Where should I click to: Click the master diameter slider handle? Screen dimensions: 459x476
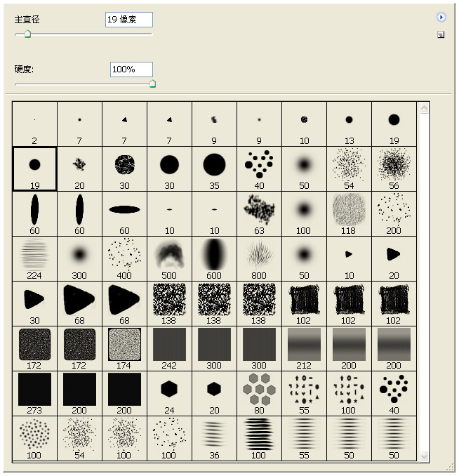27,34
